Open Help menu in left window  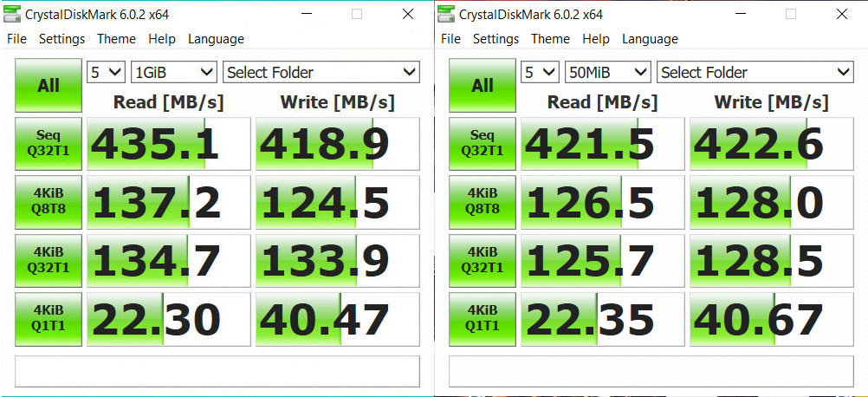[x=162, y=39]
